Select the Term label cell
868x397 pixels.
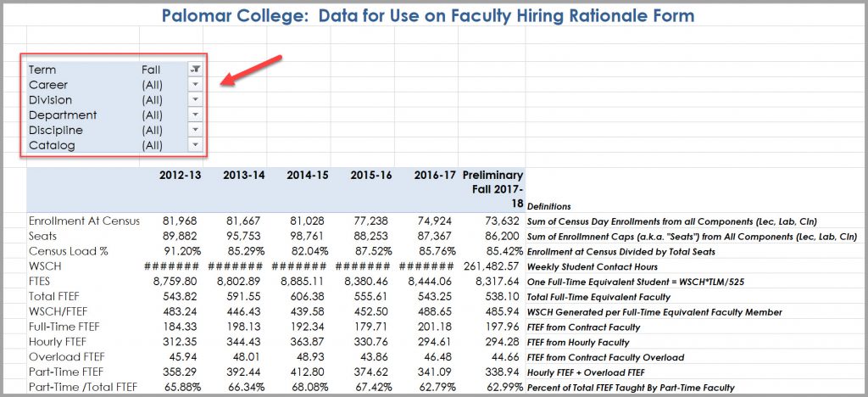pos(42,70)
